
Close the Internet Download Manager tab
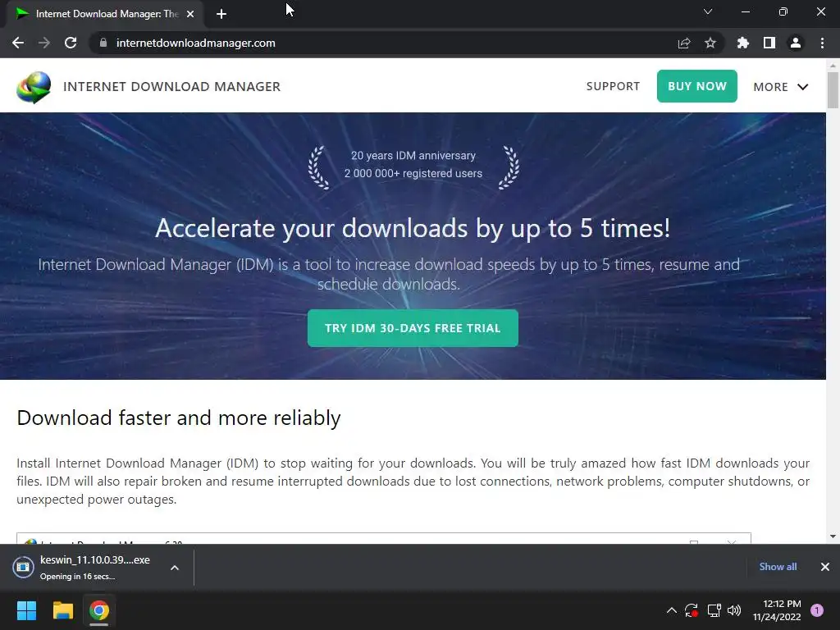tap(190, 14)
